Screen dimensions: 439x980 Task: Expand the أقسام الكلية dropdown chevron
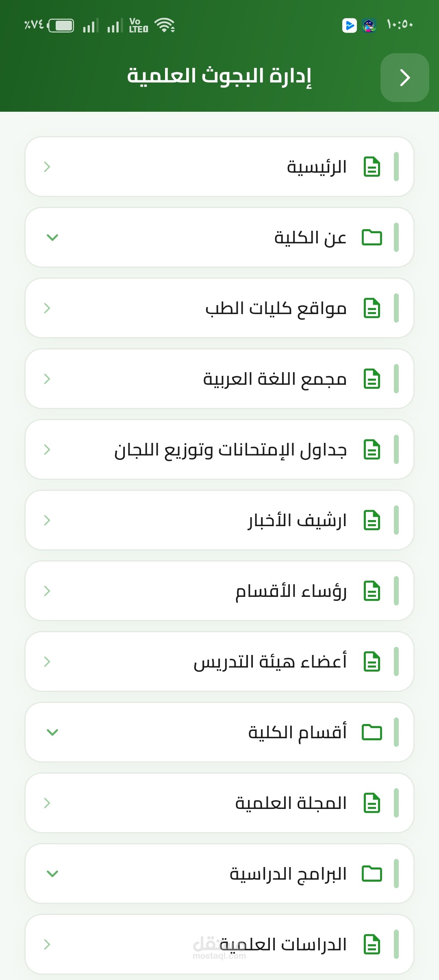click(52, 733)
